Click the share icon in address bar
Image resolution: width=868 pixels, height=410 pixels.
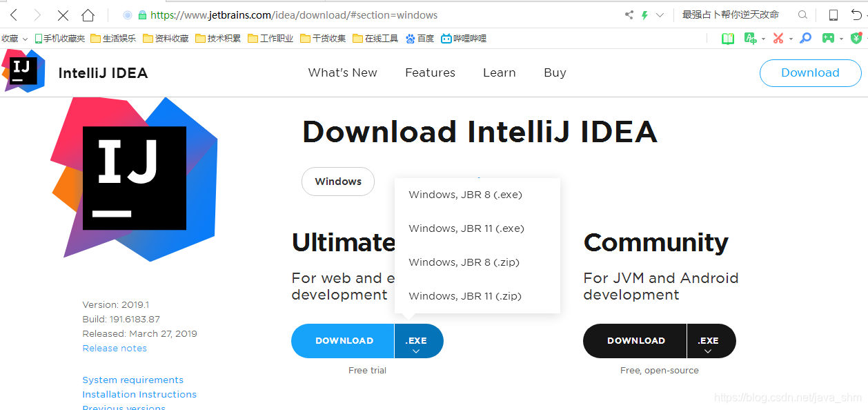coord(629,14)
